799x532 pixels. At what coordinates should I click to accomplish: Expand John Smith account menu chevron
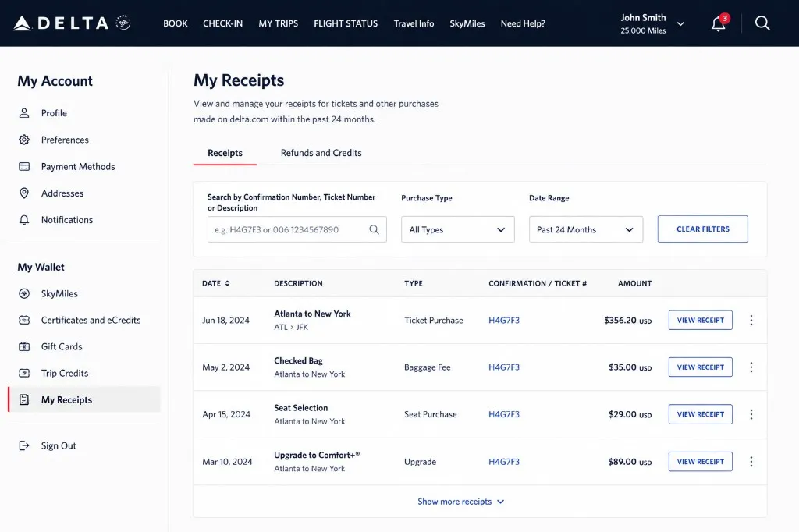(680, 24)
